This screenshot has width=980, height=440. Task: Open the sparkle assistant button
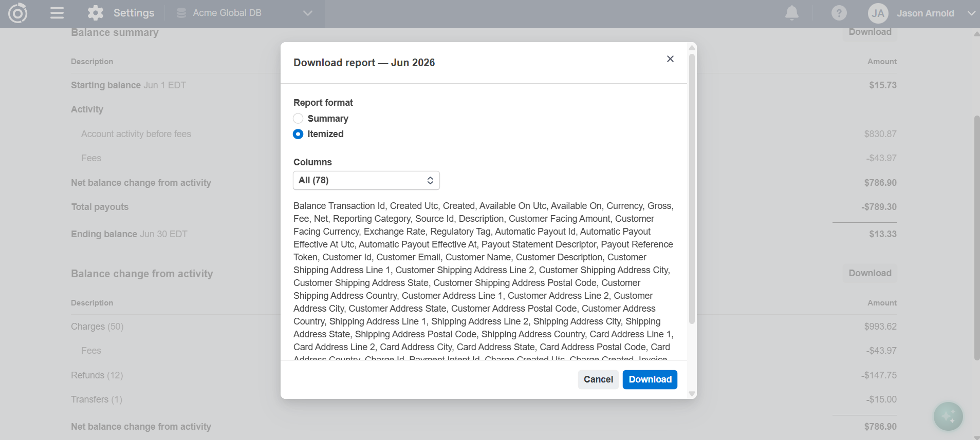tap(948, 416)
